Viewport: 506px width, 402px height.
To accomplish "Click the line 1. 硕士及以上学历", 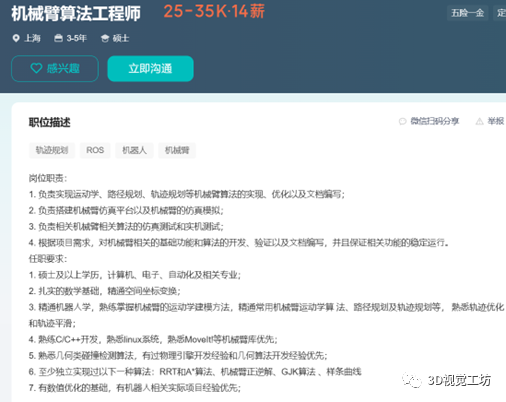I will (x=135, y=275).
